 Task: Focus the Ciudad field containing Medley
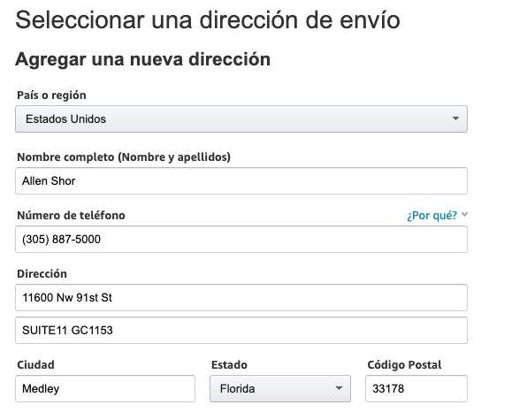(x=105, y=389)
